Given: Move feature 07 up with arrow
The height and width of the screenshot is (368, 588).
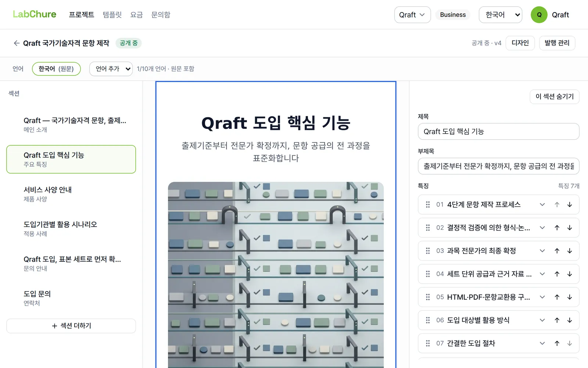Looking at the screenshot, I should 557,343.
